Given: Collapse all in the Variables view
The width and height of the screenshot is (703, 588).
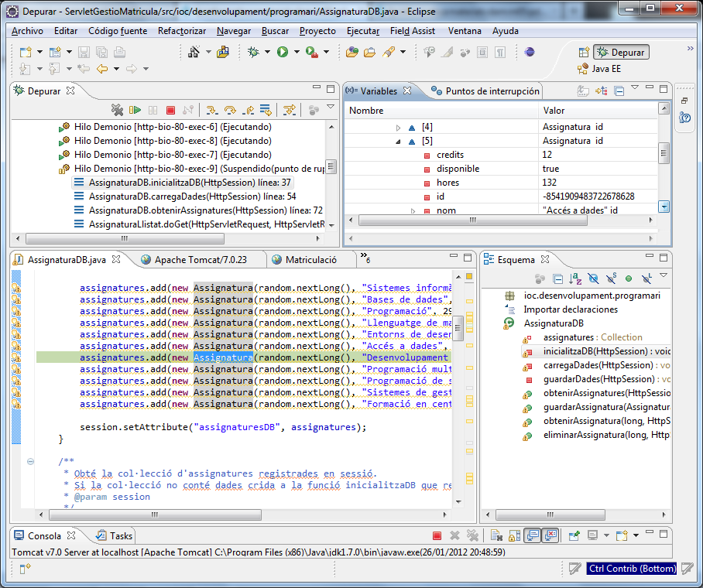Looking at the screenshot, I should pyautogui.click(x=619, y=91).
